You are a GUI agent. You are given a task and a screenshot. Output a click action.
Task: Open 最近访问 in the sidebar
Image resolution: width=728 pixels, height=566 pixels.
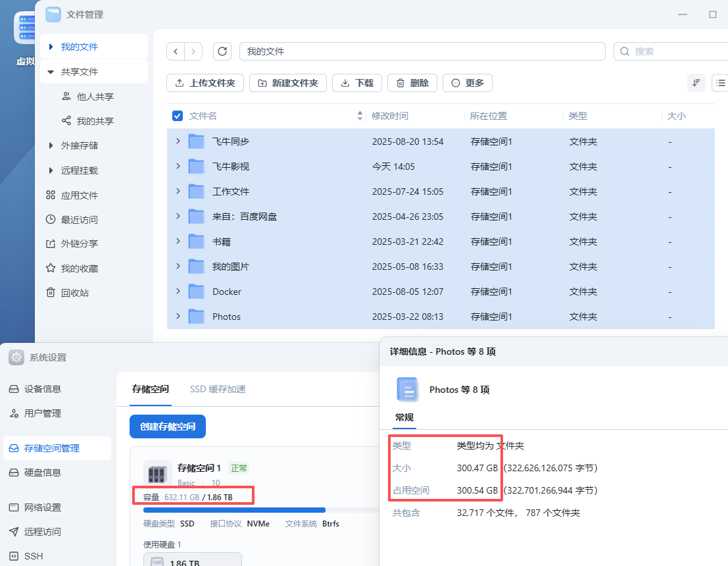pyautogui.click(x=72, y=219)
